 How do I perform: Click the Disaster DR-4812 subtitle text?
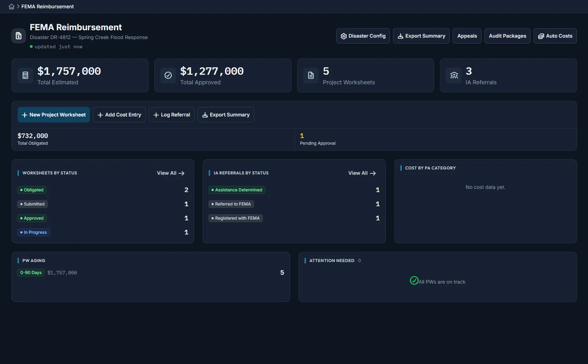coord(89,37)
